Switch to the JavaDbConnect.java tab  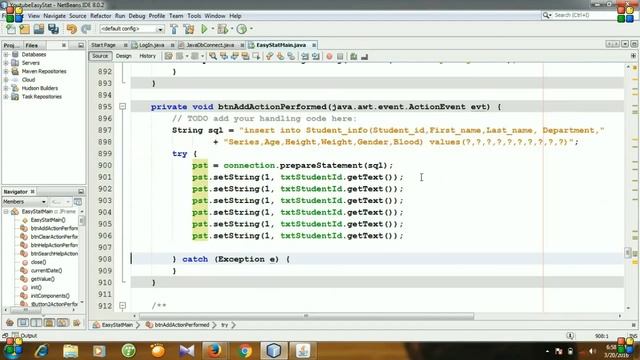[x=210, y=45]
